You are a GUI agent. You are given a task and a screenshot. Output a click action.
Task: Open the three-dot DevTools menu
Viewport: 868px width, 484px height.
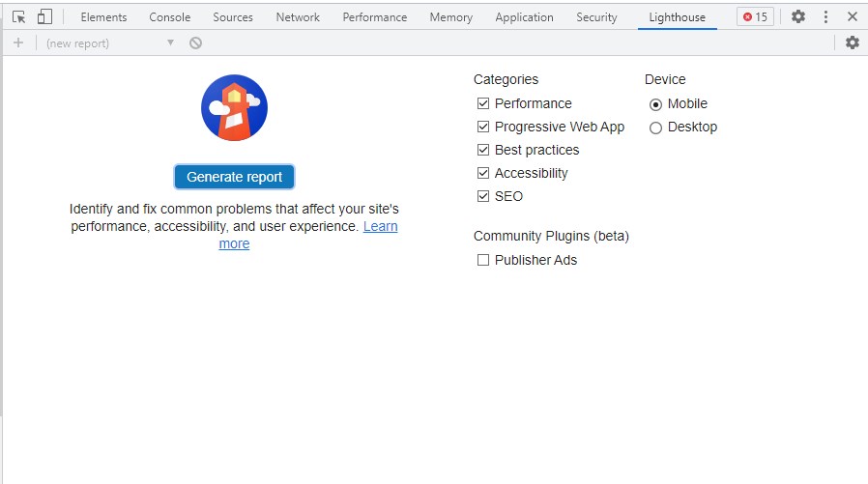(825, 16)
